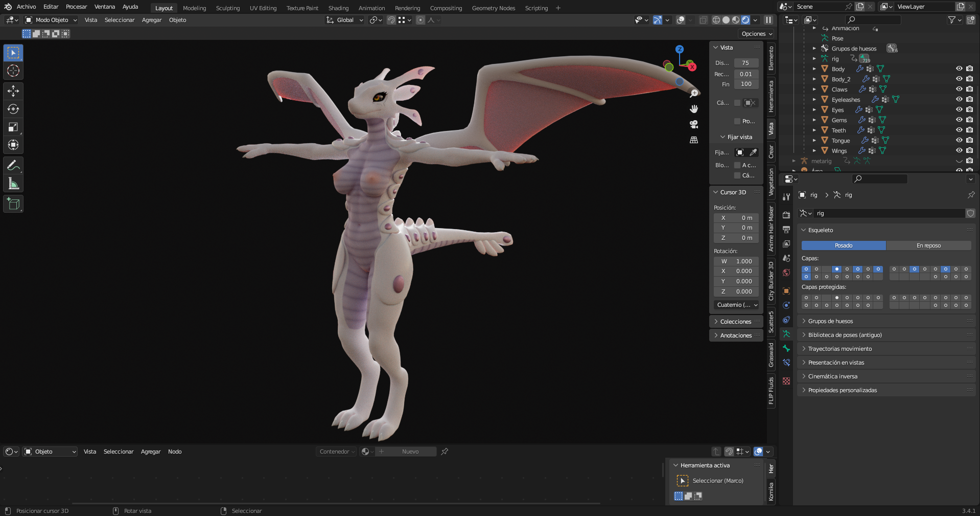Adjust the cursor rotation W value

736,261
